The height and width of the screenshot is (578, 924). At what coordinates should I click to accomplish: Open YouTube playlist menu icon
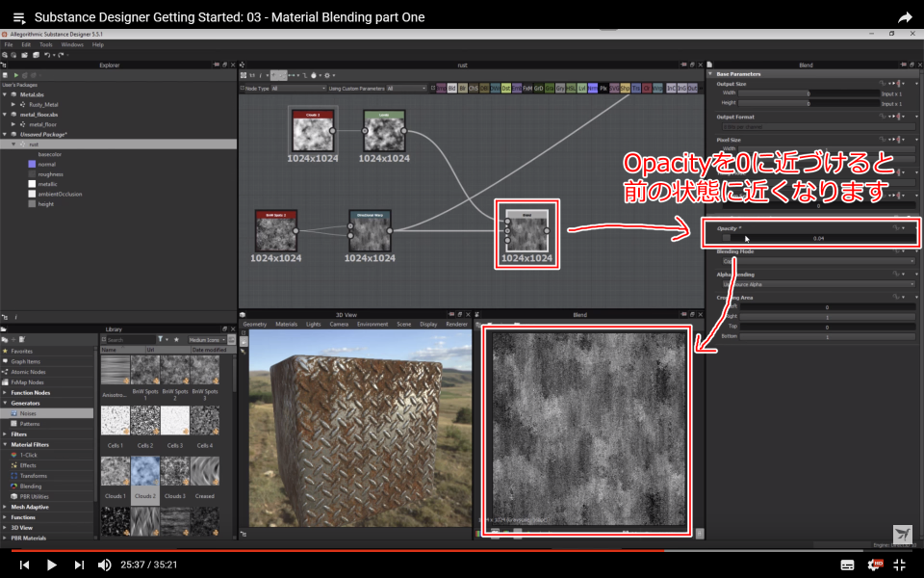[19, 17]
